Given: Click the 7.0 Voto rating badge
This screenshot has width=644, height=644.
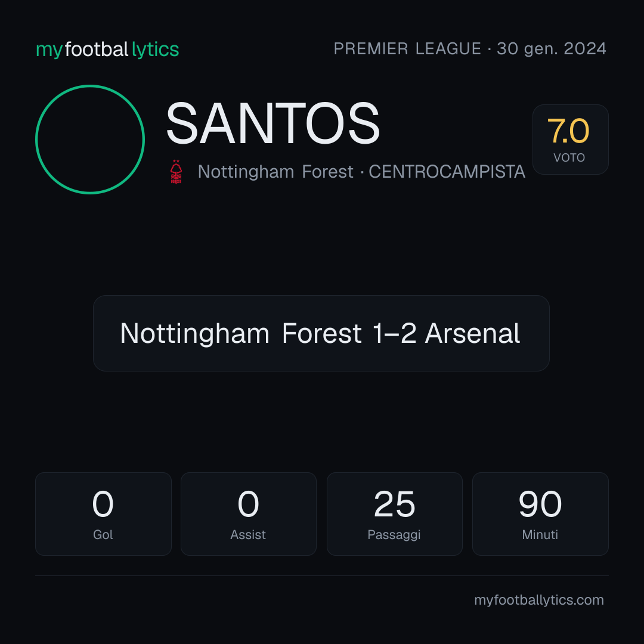Looking at the screenshot, I should click(571, 140).
